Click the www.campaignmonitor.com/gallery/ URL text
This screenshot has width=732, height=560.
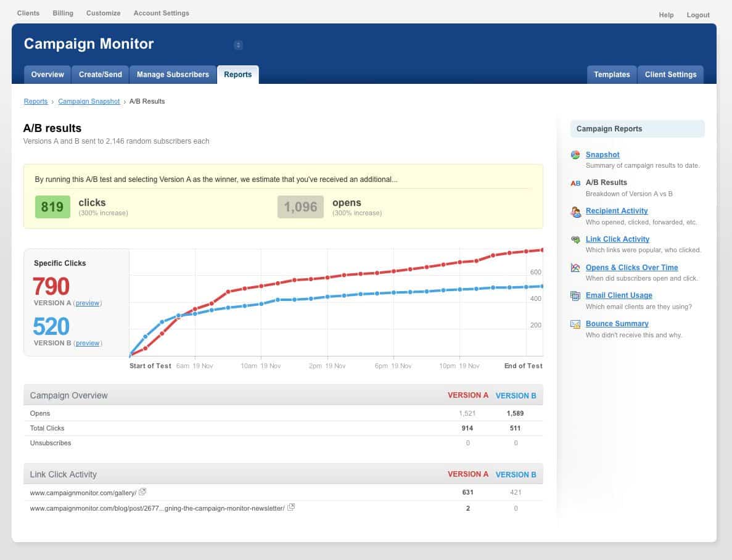pyautogui.click(x=83, y=493)
